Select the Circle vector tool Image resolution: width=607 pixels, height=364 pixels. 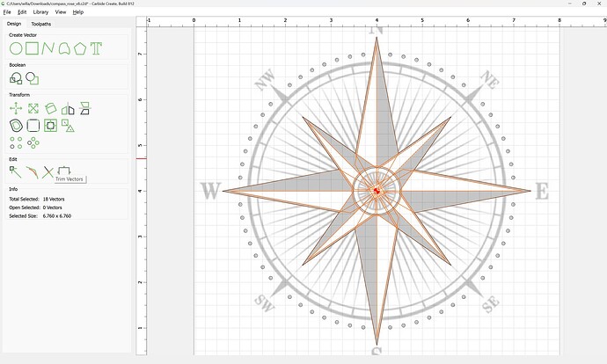tap(16, 48)
